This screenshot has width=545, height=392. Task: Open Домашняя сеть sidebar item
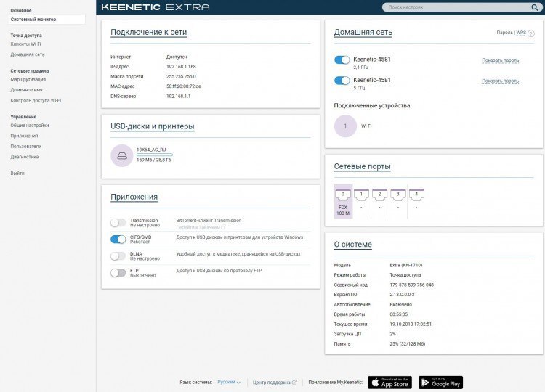(28, 54)
